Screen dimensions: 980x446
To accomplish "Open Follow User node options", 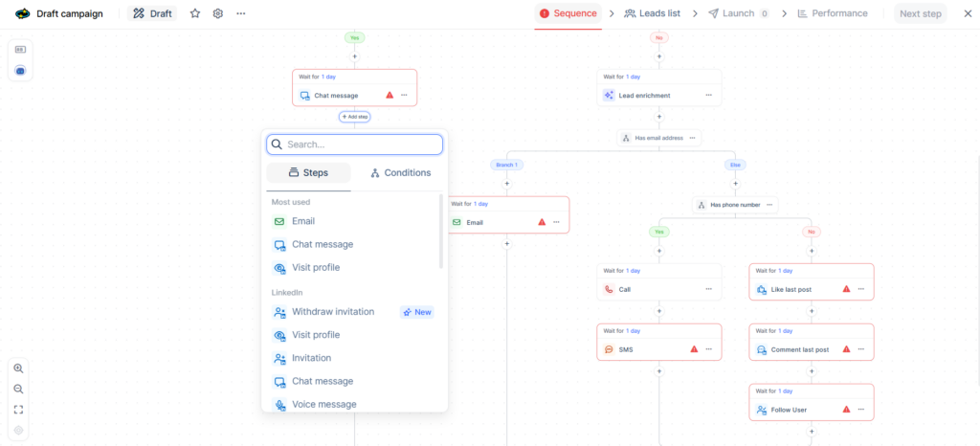I will (x=860, y=410).
